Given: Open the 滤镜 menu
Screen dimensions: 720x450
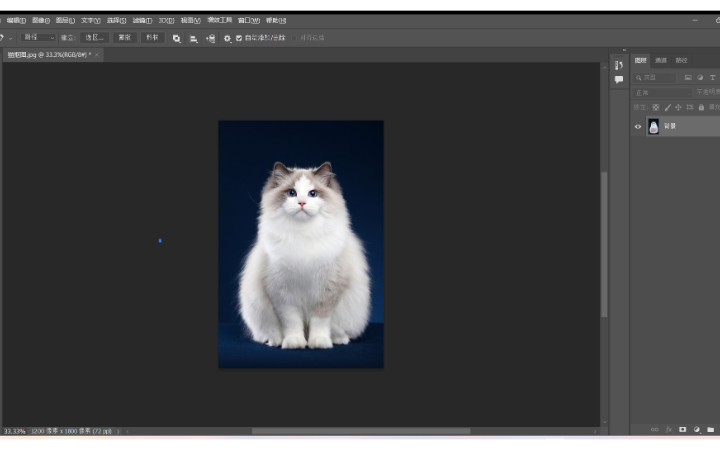Looking at the screenshot, I should [142, 20].
